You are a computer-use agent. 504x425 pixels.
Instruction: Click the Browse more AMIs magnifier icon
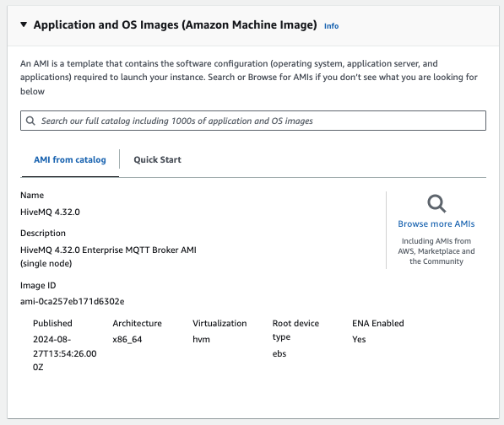436,203
